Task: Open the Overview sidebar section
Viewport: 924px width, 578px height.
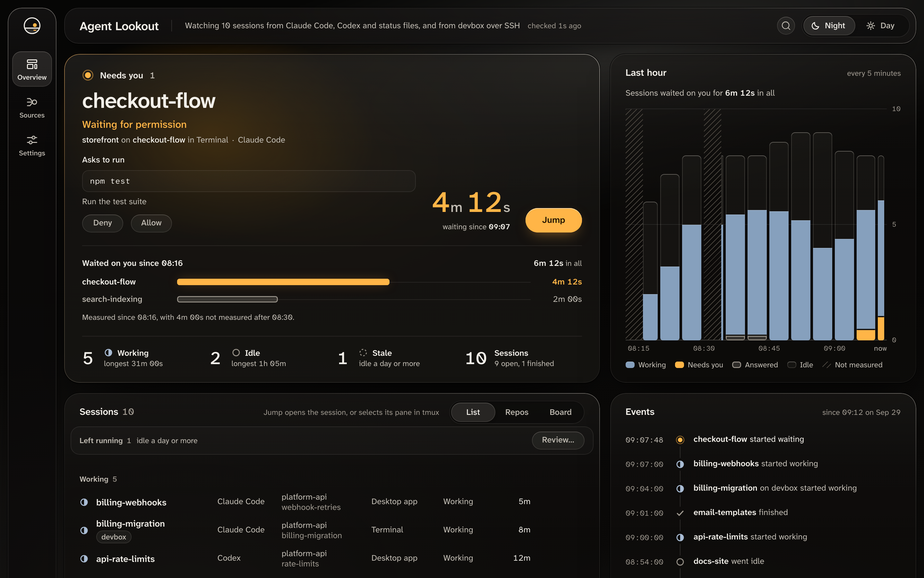Action: click(x=32, y=69)
